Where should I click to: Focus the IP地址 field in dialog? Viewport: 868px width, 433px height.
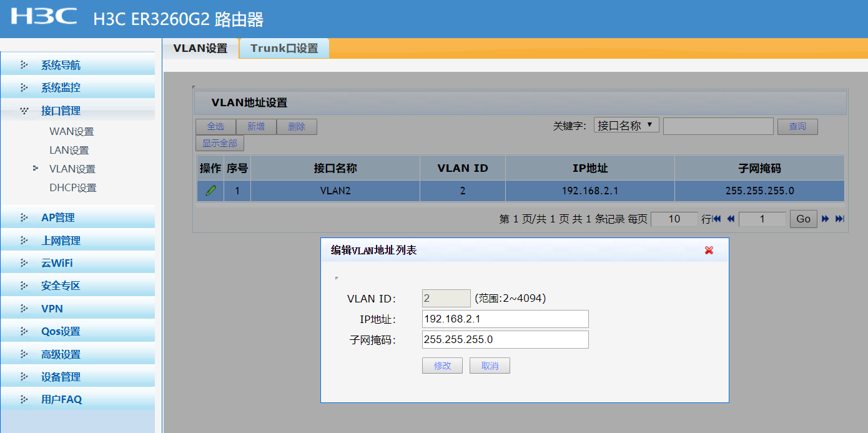[x=505, y=319]
